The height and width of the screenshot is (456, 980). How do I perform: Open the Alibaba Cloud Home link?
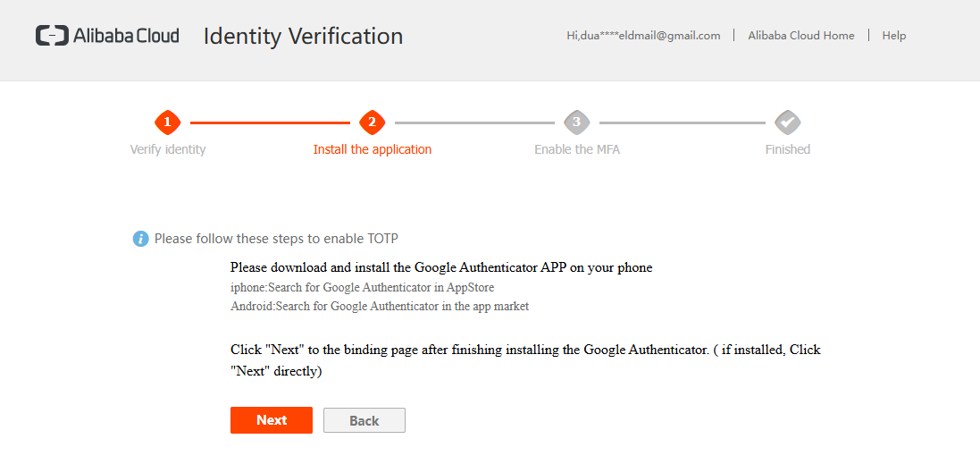coord(800,36)
